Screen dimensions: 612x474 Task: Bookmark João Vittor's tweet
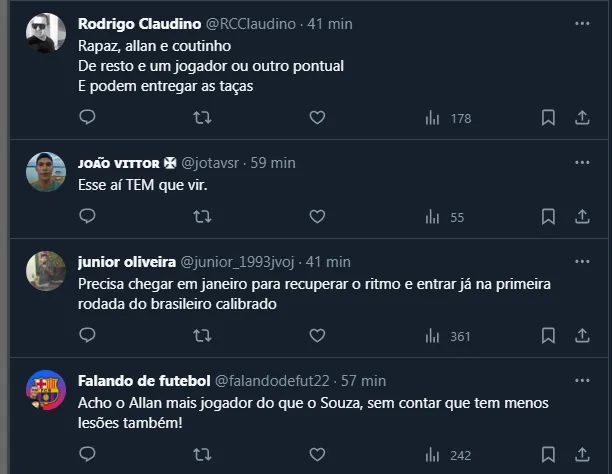548,217
